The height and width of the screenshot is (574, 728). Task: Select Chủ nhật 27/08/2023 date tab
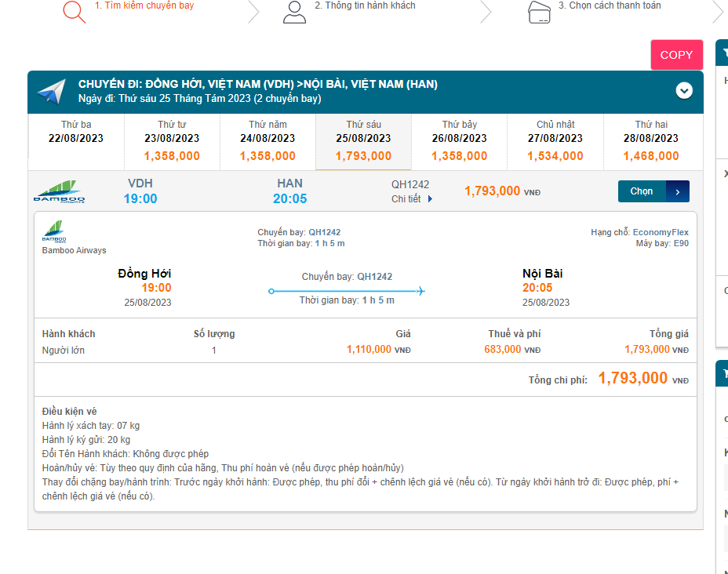555,141
